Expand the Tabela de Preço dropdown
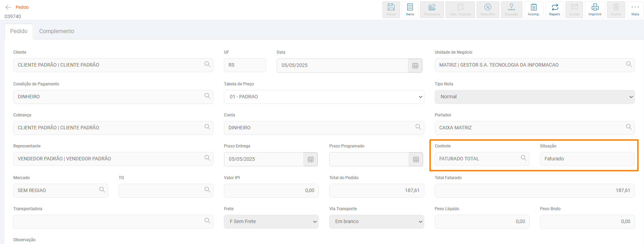The height and width of the screenshot is (244, 644). (x=324, y=97)
